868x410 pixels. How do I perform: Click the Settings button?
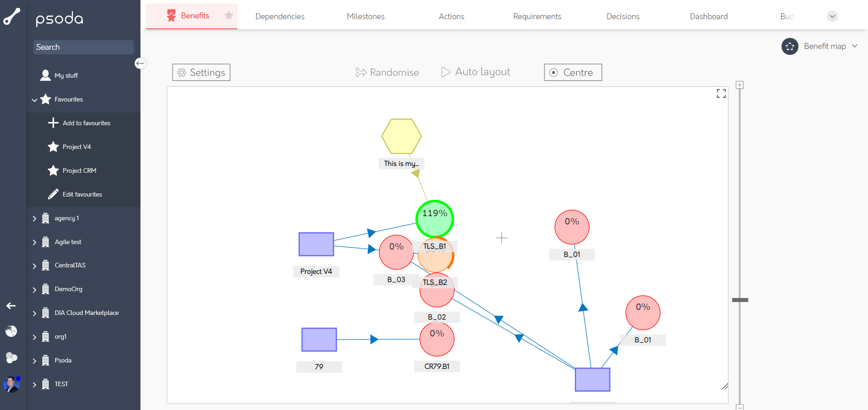pos(201,72)
